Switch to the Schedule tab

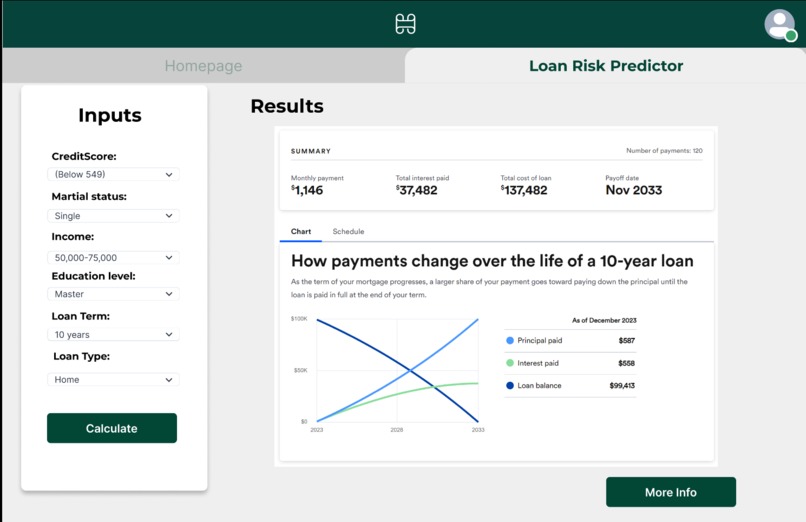[x=348, y=231]
